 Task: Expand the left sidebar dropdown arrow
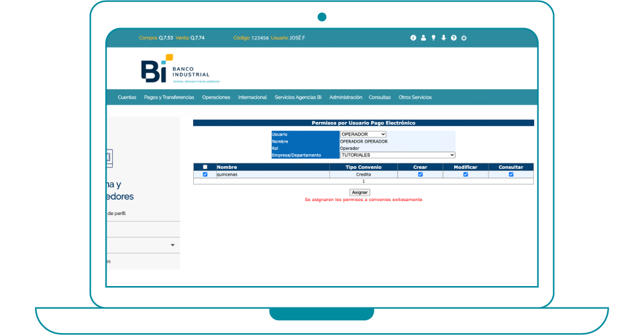point(172,245)
